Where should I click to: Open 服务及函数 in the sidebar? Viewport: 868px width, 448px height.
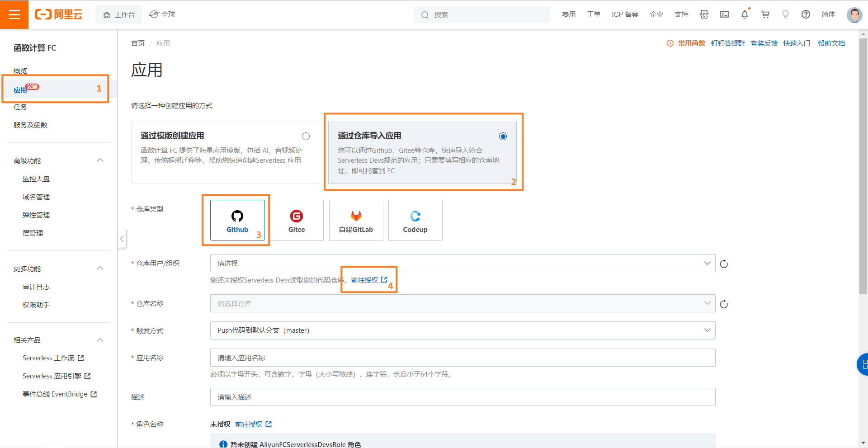tap(31, 125)
